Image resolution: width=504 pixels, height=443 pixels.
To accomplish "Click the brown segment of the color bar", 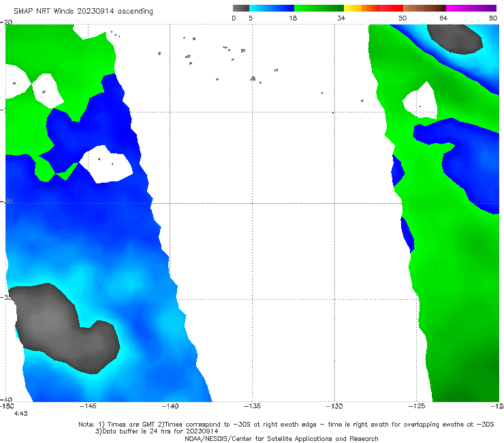I will point(424,8).
